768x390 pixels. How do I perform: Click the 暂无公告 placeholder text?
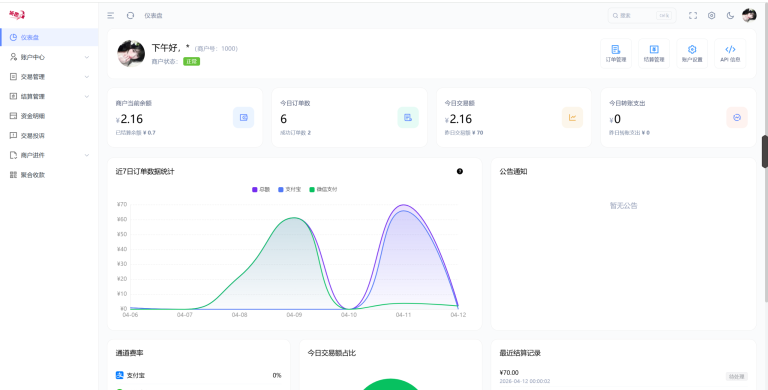(x=624, y=206)
